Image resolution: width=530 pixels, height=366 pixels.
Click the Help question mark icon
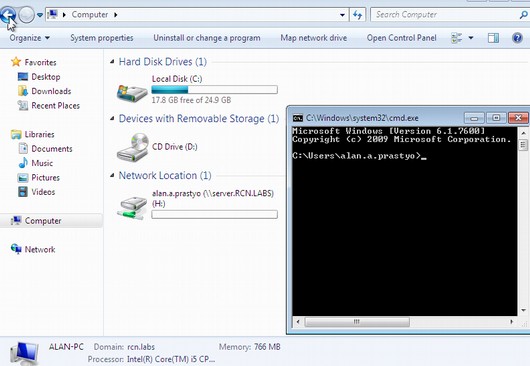[x=517, y=38]
